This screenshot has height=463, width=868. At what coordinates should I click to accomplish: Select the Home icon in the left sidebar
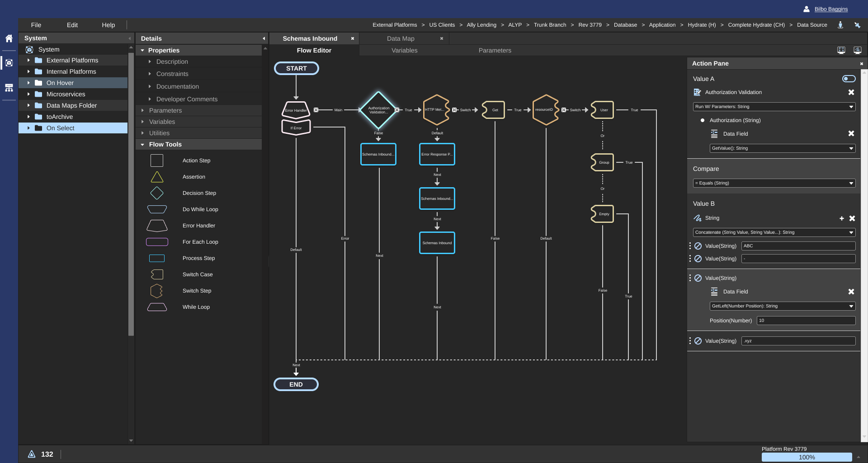[9, 38]
